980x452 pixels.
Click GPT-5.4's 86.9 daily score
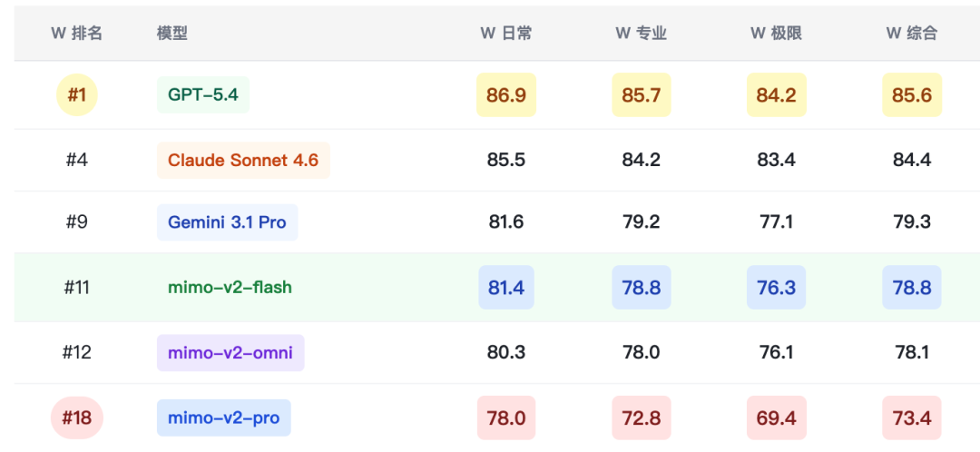coord(505,95)
